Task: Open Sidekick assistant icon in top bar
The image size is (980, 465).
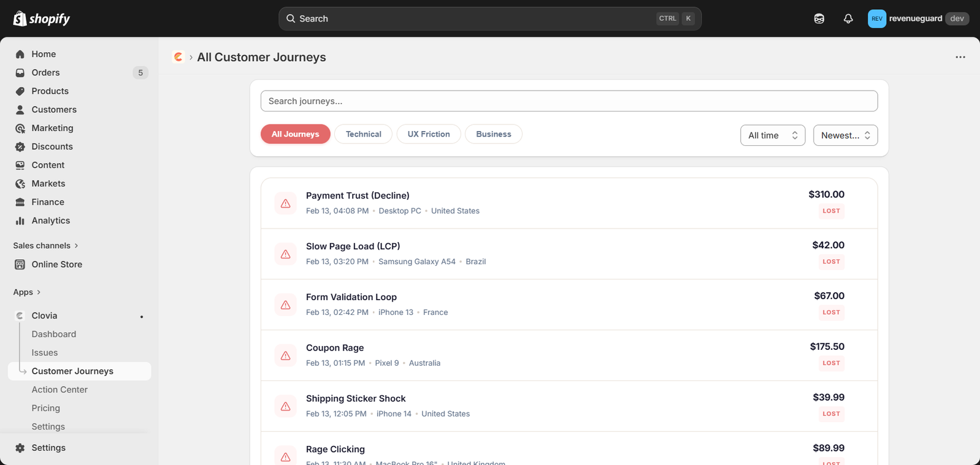Action: click(819, 18)
